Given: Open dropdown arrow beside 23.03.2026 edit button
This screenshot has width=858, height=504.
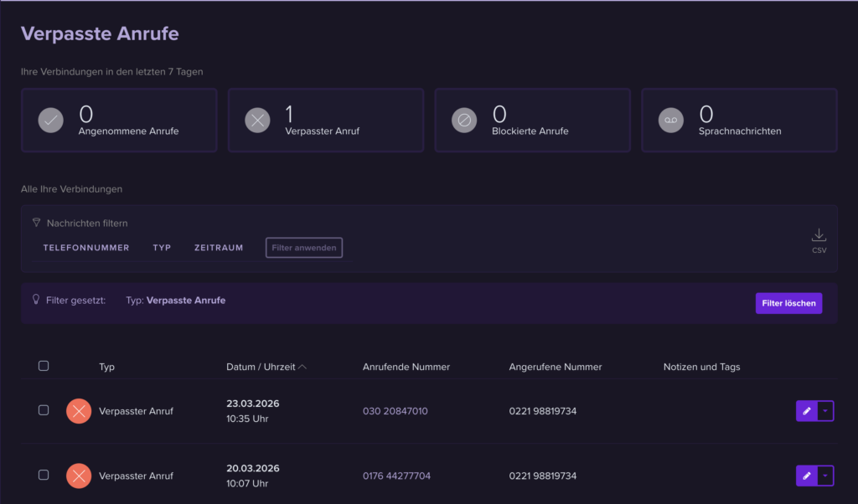Looking at the screenshot, I should click(x=825, y=411).
